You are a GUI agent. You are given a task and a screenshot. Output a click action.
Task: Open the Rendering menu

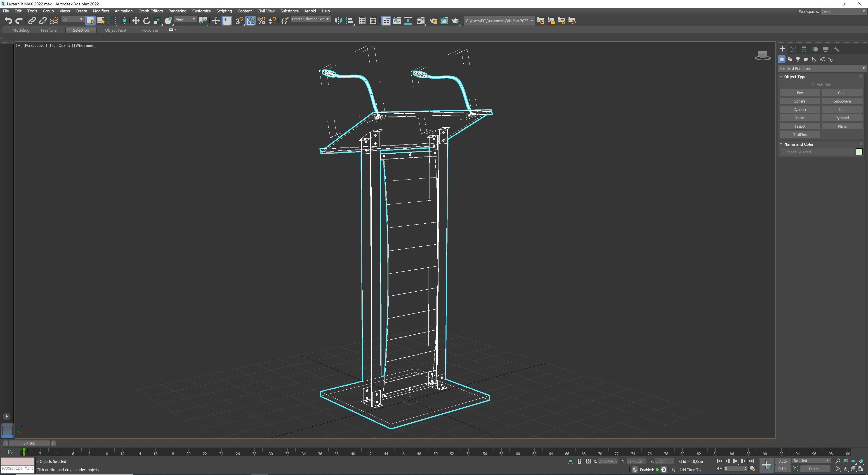point(177,11)
